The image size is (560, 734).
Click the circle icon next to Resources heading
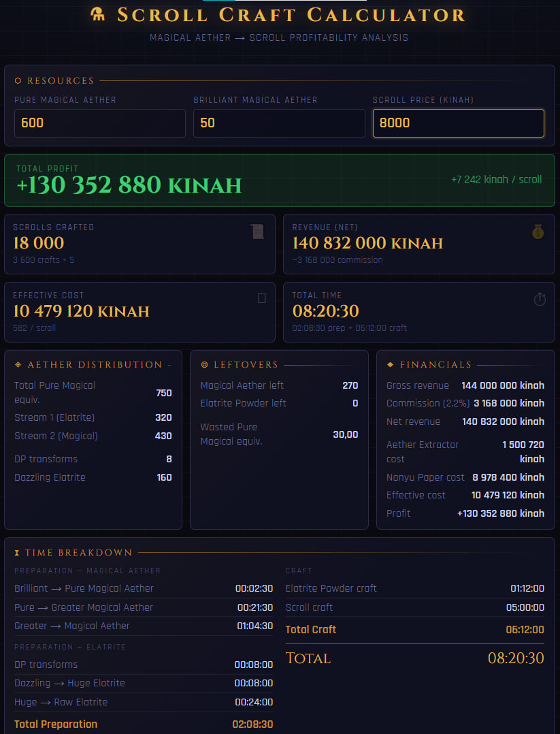18,81
